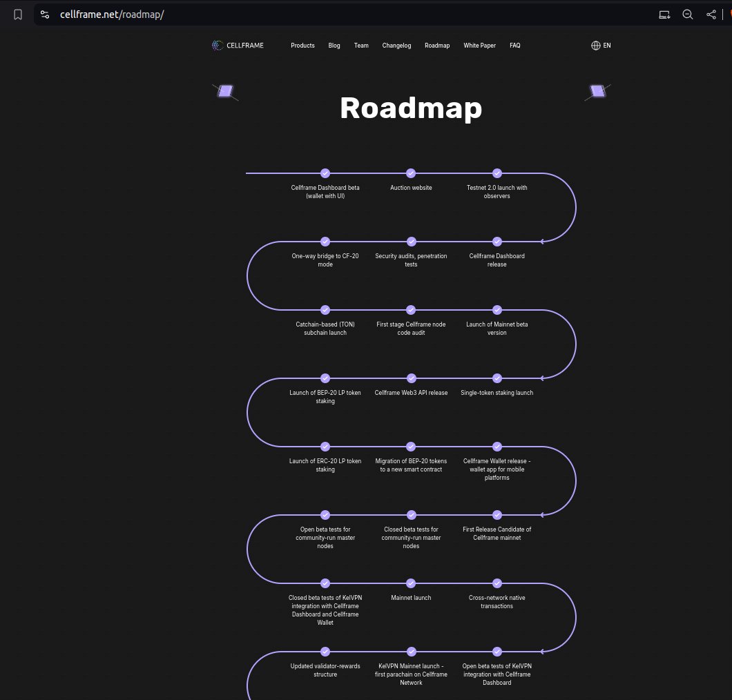Click the share icon in address bar
This screenshot has width=732, height=700.
[x=711, y=14]
